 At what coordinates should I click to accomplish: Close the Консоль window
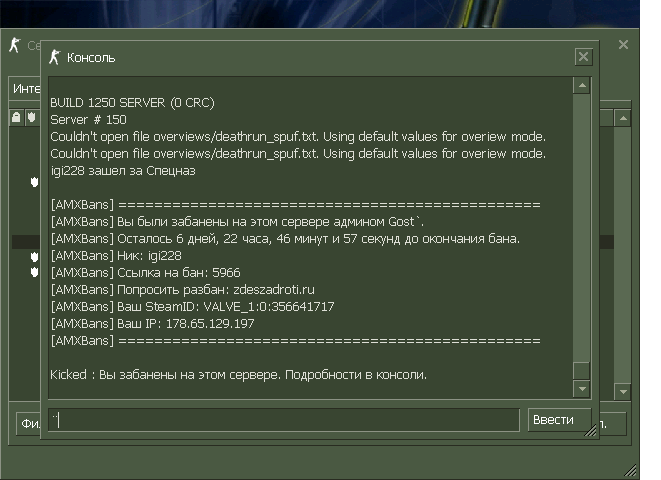(x=583, y=57)
